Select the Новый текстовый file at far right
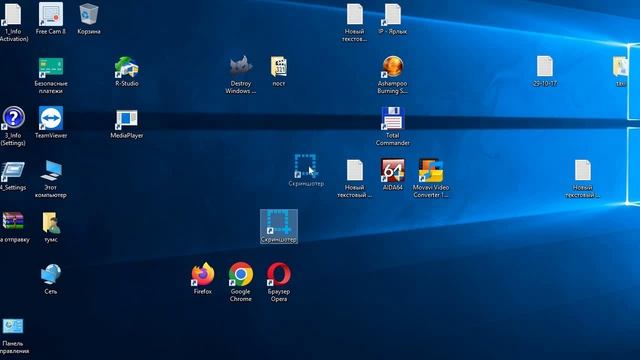Image resolution: width=640 pixels, height=360 pixels. point(582,179)
